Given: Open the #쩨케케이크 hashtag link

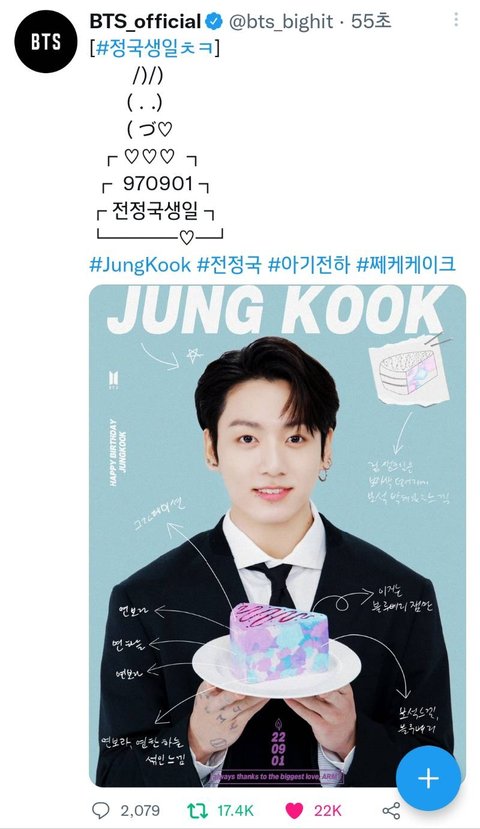Looking at the screenshot, I should point(406,264).
